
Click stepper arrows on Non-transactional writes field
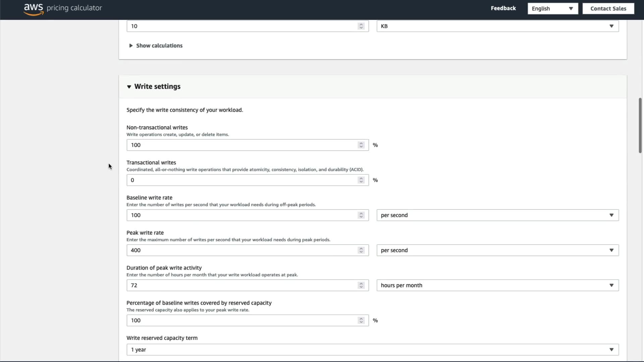coord(361,145)
